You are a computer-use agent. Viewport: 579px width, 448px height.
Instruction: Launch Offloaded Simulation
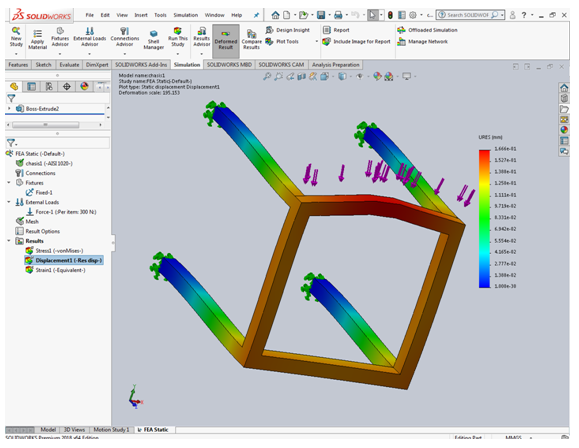(428, 30)
